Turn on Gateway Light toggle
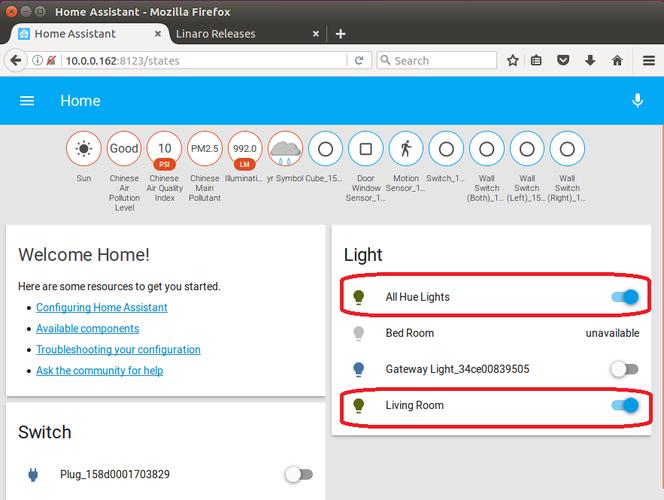Viewport: 664px width, 500px height. pos(625,369)
